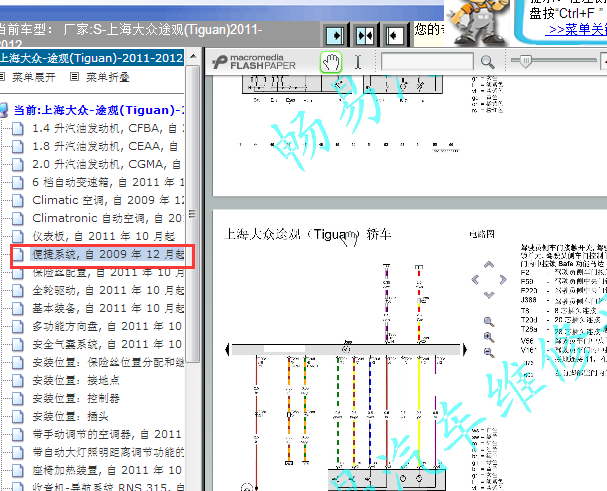Image resolution: width=607 pixels, height=491 pixels.
Task: Click the wiring diagram left track arrow
Action: coord(227,349)
